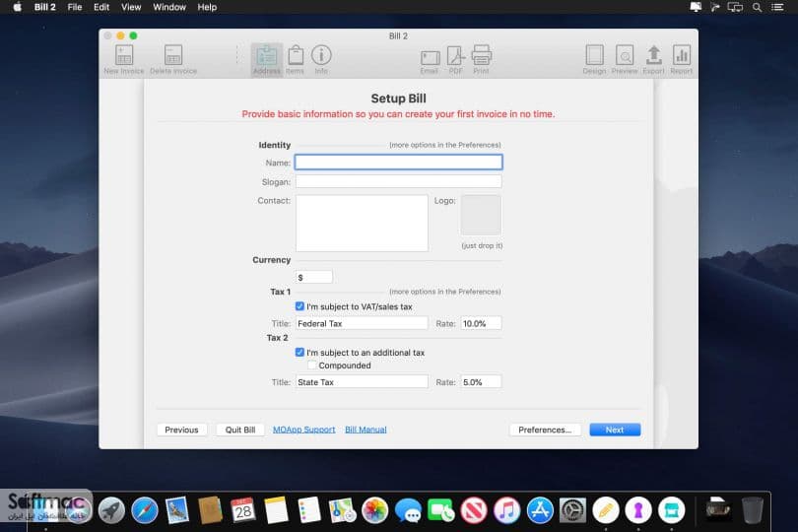Screen dimensions: 798x532
Task: Click the 5.0% rate field
Action: coord(481,382)
